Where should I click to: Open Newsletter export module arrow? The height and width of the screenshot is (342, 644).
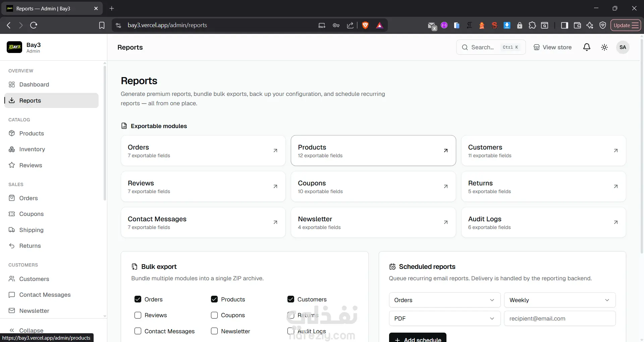[x=446, y=222]
